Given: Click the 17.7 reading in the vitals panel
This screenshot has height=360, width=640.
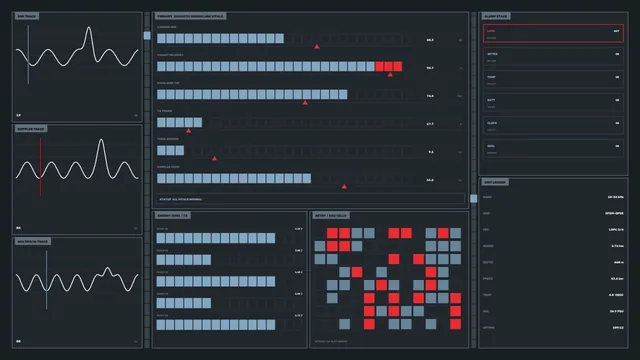Looking at the screenshot, I should (x=430, y=124).
